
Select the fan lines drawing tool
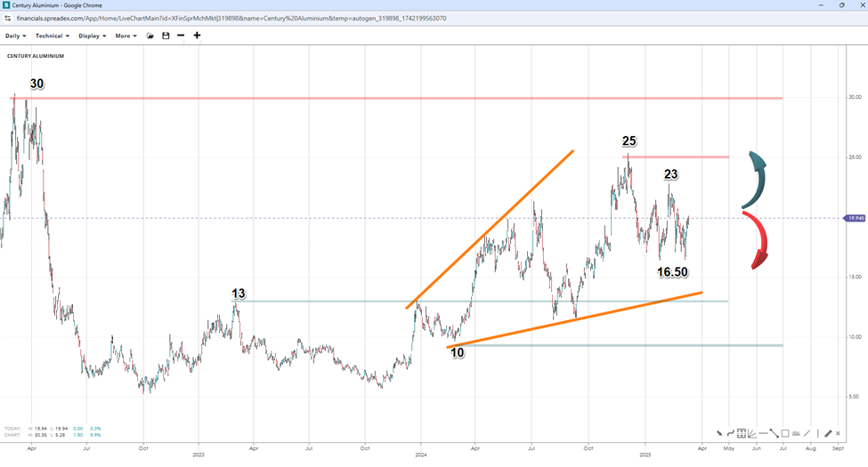pyautogui.click(x=752, y=433)
